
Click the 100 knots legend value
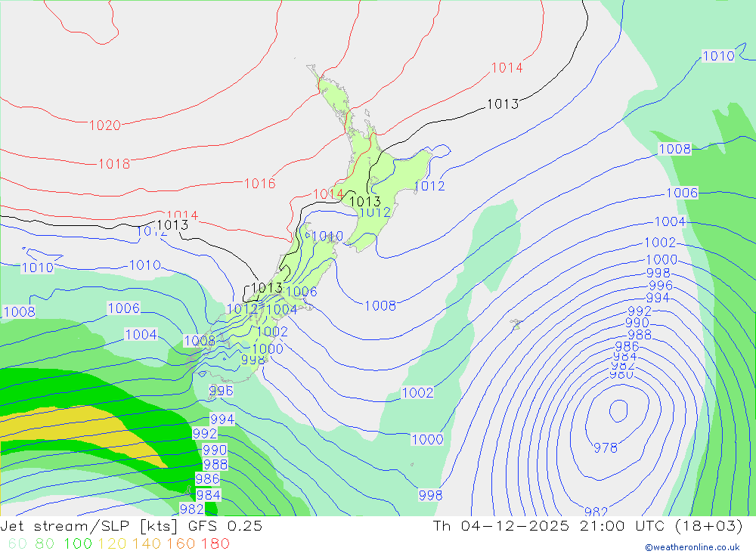pos(78,543)
